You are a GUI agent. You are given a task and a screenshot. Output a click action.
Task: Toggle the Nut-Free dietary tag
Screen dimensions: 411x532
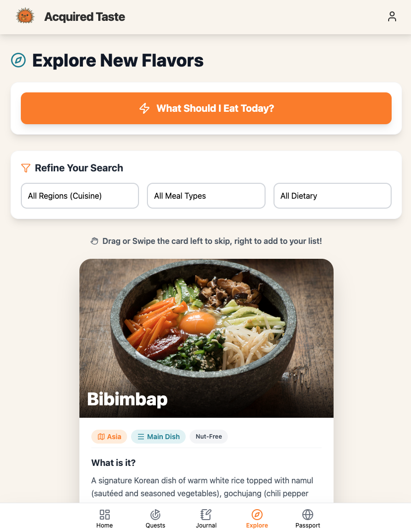pos(208,436)
